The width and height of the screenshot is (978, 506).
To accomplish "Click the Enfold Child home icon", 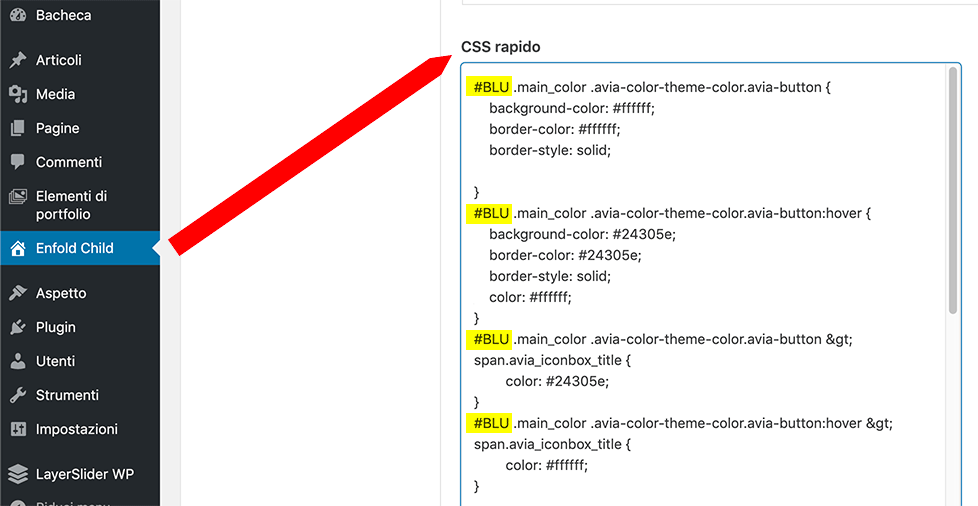I will coord(18,248).
